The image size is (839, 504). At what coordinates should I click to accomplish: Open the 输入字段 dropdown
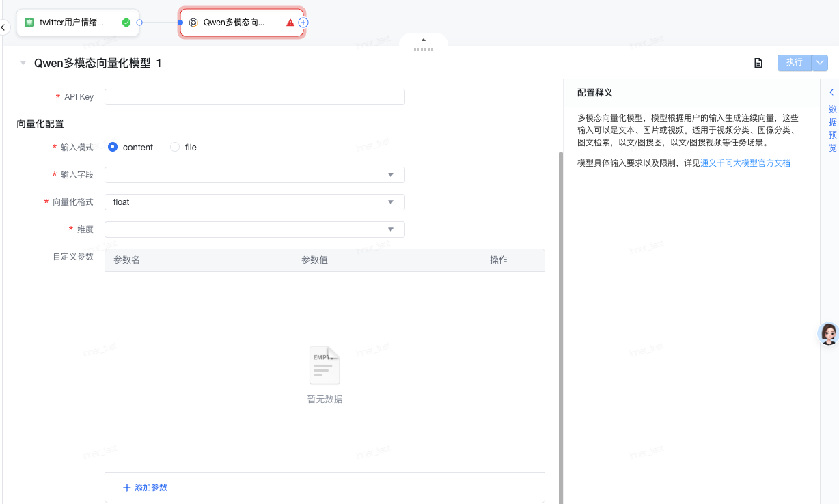tap(254, 175)
